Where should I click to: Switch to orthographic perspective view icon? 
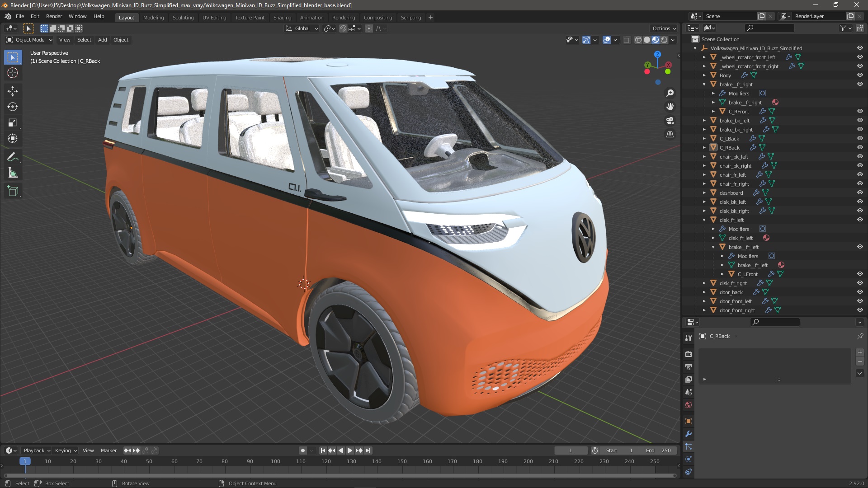pyautogui.click(x=670, y=135)
